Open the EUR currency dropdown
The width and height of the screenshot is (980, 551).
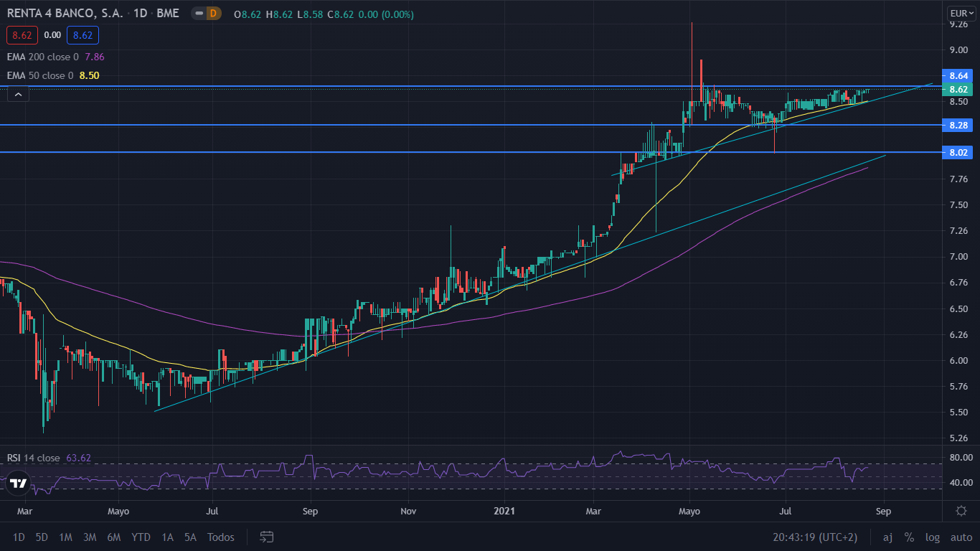tap(958, 13)
